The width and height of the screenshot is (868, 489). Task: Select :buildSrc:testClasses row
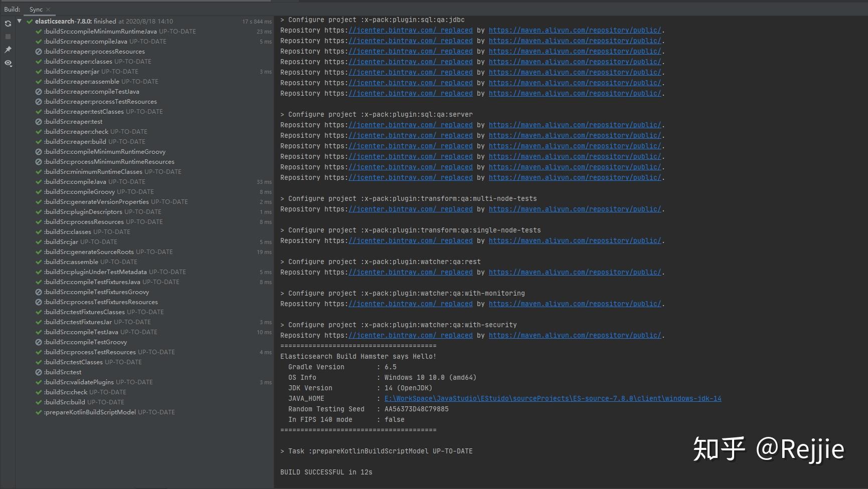coord(144,362)
